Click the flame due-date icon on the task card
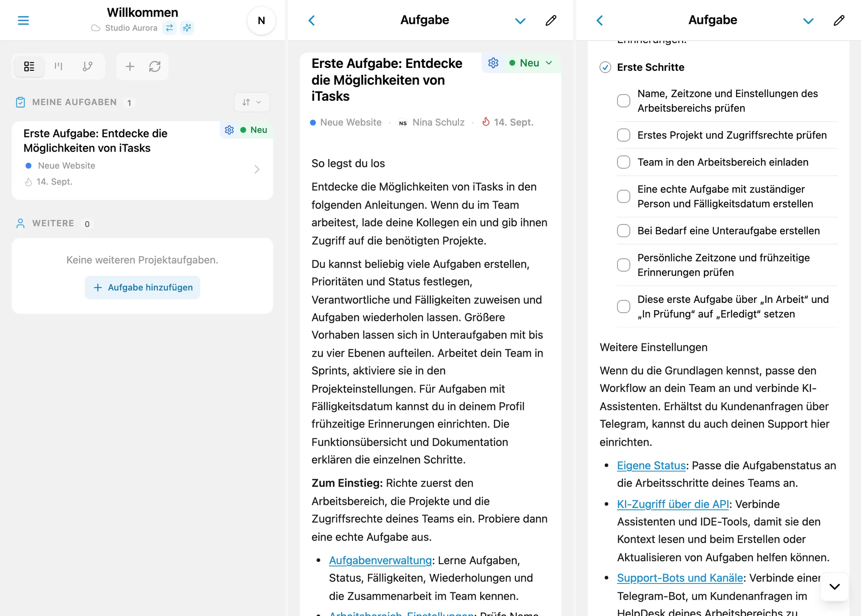Image resolution: width=861 pixels, height=616 pixels. [28, 182]
